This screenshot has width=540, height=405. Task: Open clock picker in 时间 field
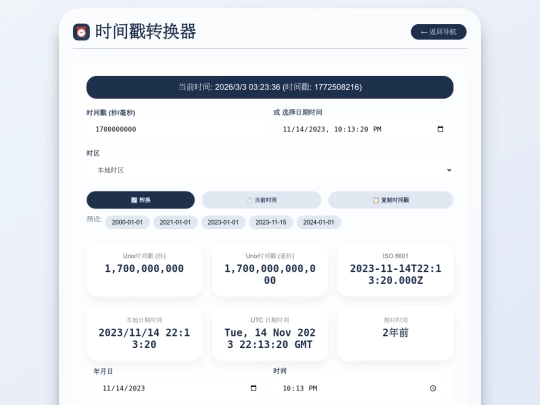(x=433, y=388)
